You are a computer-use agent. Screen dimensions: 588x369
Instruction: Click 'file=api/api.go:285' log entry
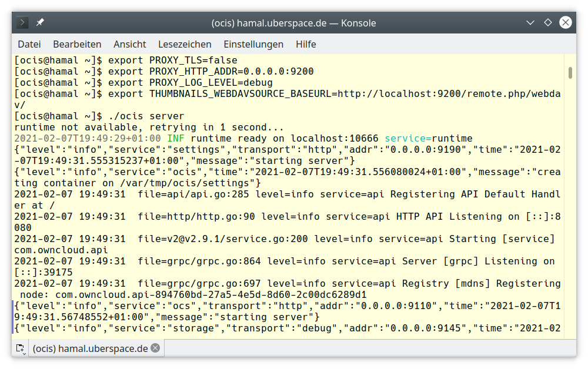[x=193, y=194]
